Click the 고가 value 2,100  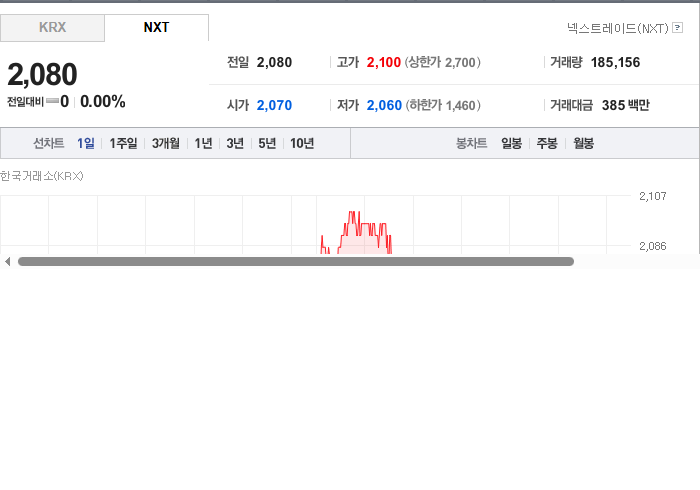pos(383,62)
